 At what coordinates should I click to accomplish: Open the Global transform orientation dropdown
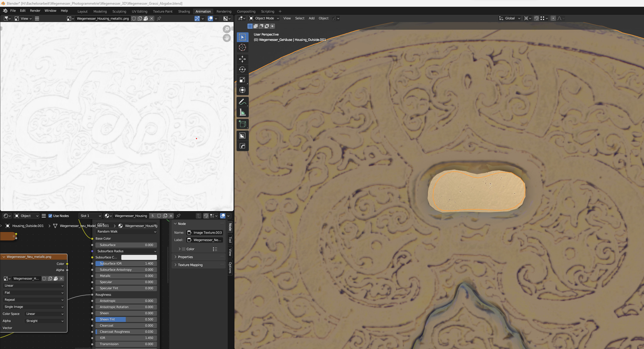tap(509, 18)
